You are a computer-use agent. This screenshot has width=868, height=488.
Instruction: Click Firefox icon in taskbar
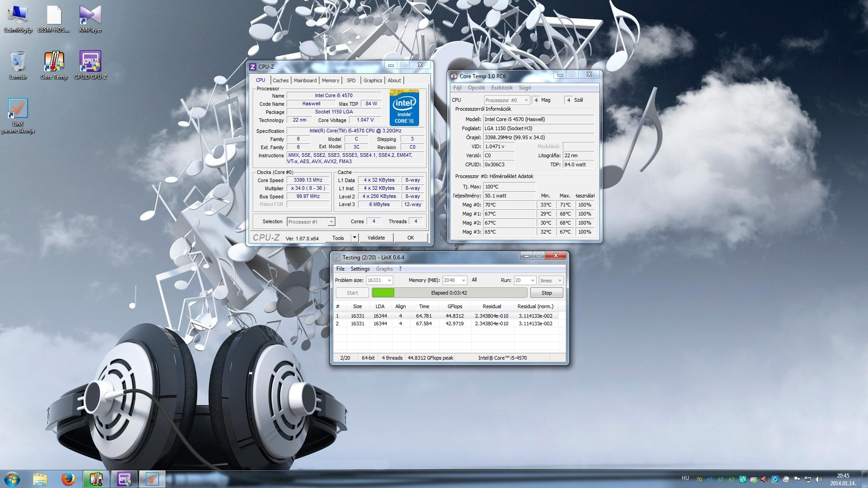pyautogui.click(x=68, y=479)
